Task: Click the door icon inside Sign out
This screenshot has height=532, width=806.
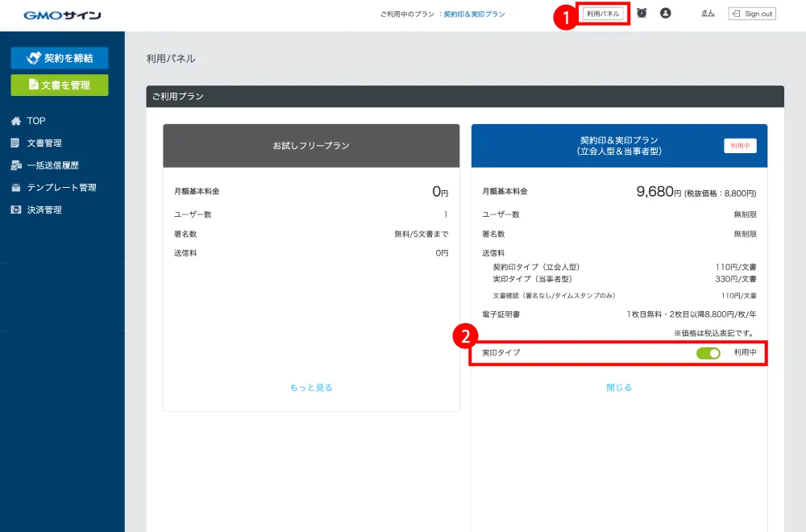Action: (x=737, y=13)
